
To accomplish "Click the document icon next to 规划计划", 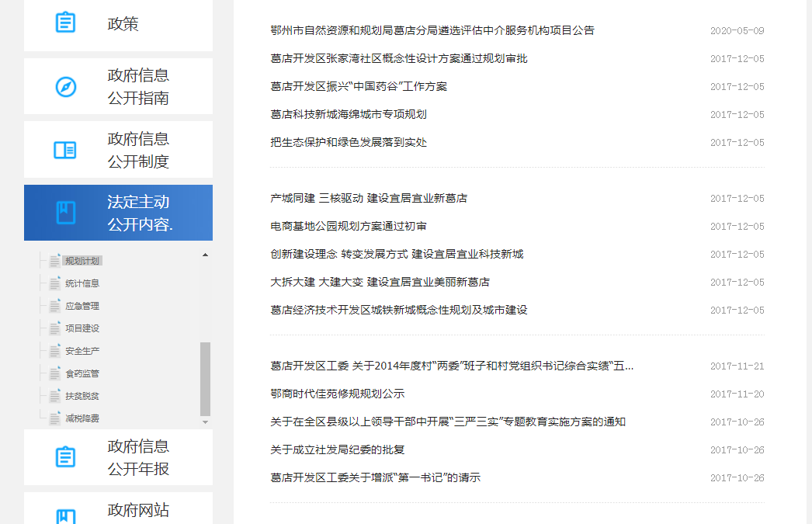I will [x=55, y=260].
